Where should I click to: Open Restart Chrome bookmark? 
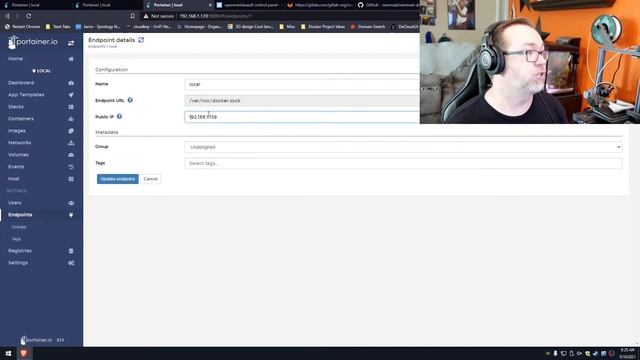click(x=22, y=27)
